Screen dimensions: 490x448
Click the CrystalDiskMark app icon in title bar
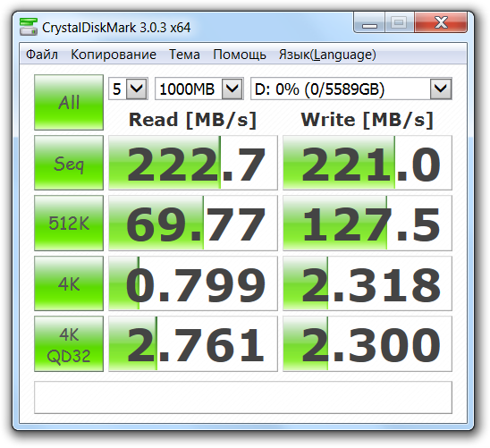28,27
